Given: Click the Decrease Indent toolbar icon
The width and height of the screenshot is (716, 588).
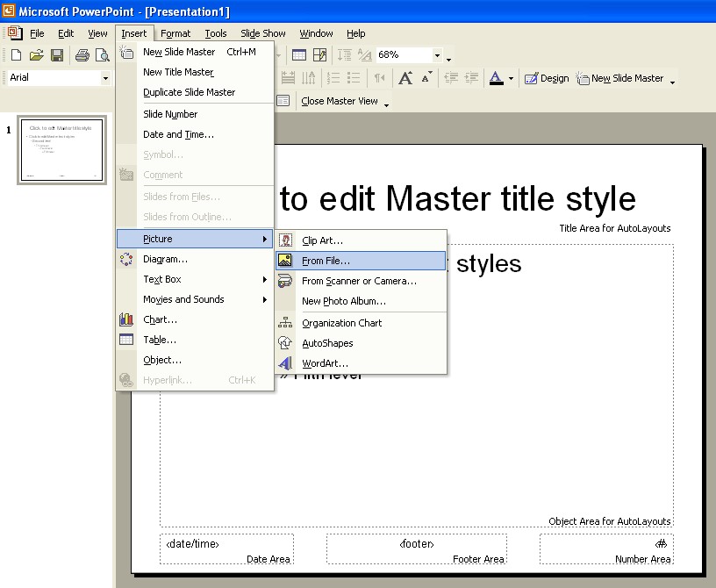Looking at the screenshot, I should [x=451, y=78].
